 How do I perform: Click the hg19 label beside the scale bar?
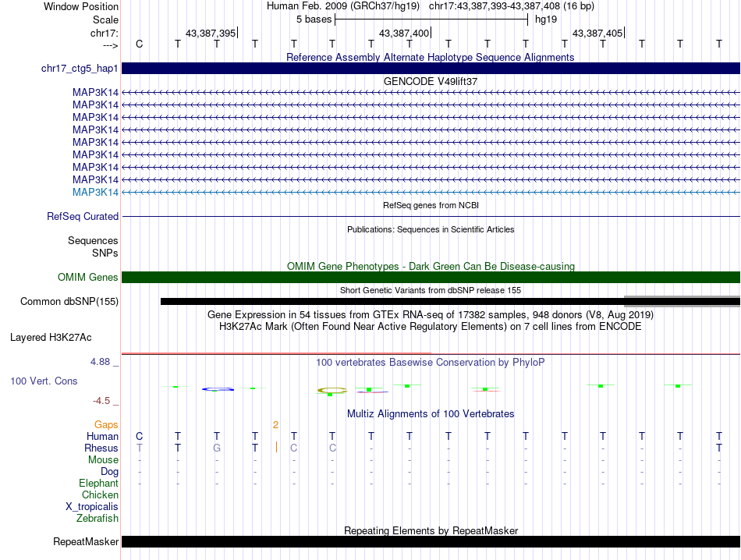coord(546,19)
